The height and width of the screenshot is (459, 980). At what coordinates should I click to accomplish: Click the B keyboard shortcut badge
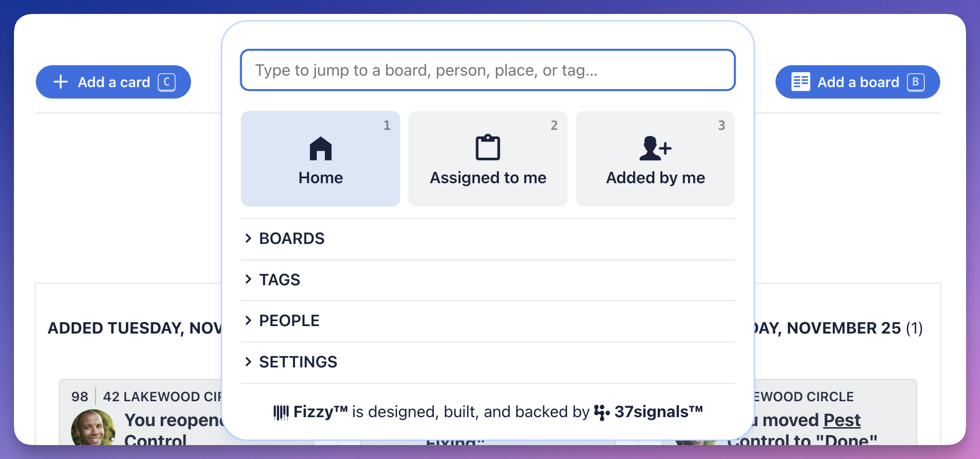tap(917, 82)
